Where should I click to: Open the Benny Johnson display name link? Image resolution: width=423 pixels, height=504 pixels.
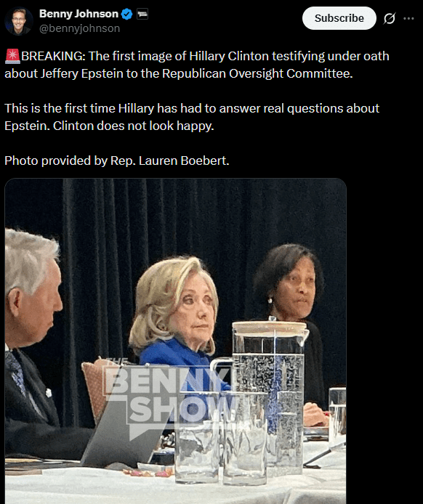tap(78, 14)
